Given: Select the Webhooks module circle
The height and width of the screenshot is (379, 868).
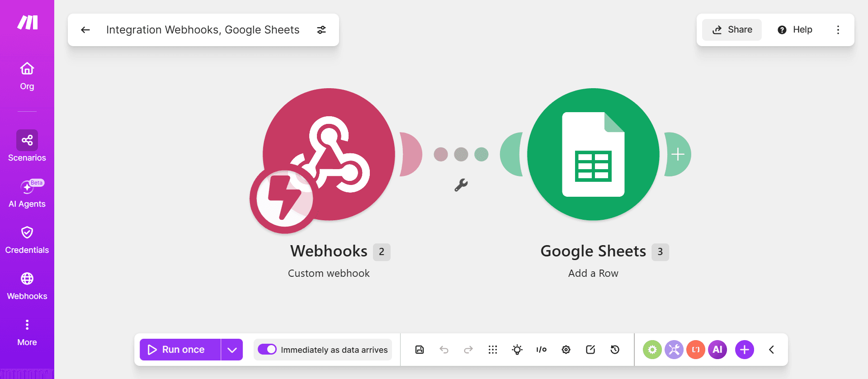Looking at the screenshot, I should 329,154.
